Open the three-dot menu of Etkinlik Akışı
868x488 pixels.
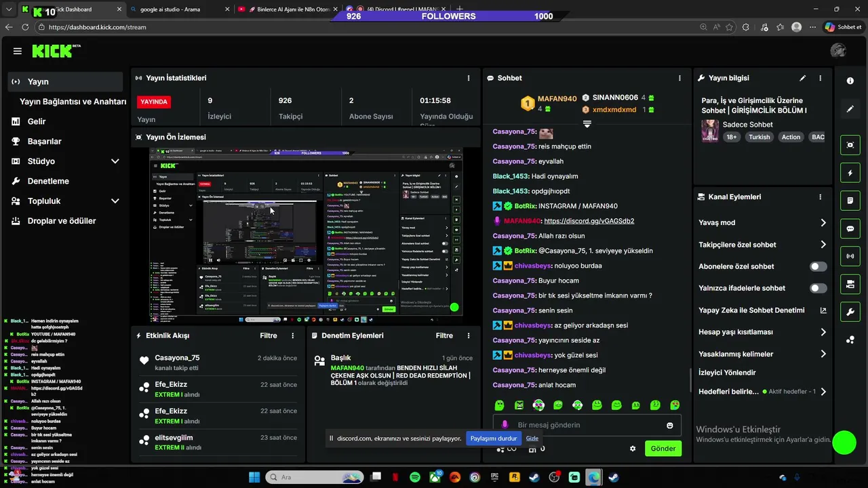tap(293, 335)
